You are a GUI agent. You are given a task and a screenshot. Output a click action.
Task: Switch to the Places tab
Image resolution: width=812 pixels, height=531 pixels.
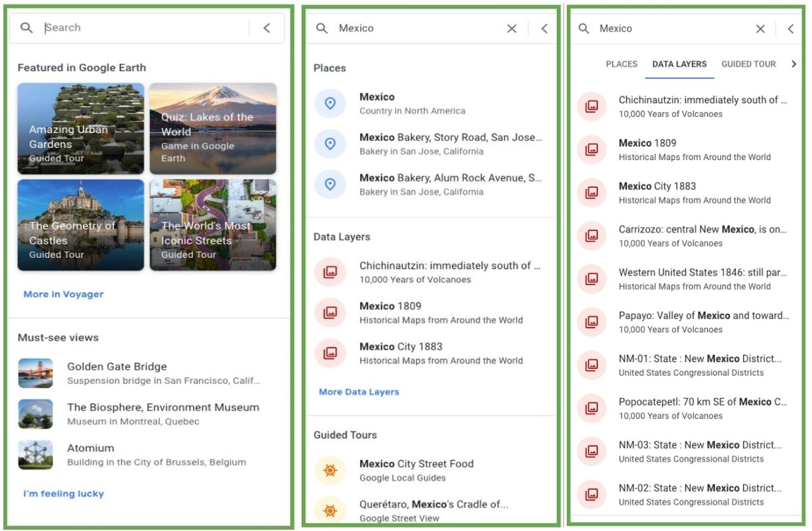tap(621, 64)
